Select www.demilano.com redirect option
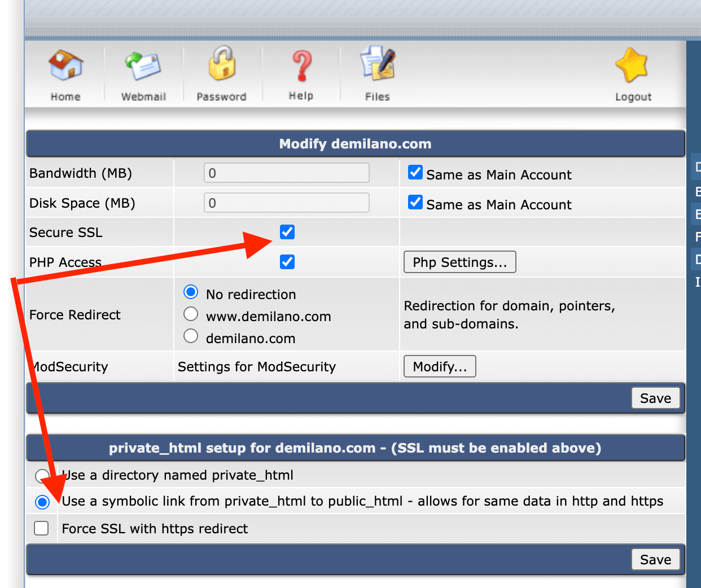The image size is (701, 588). click(x=190, y=314)
